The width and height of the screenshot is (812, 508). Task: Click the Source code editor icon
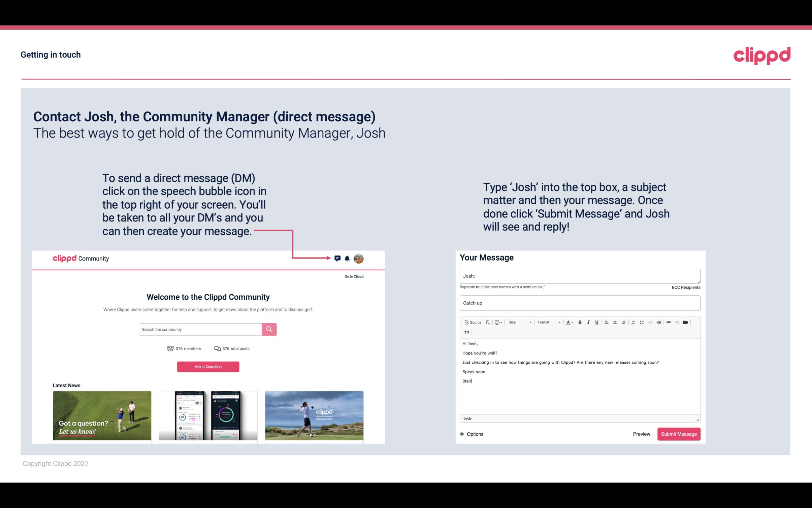470,322
